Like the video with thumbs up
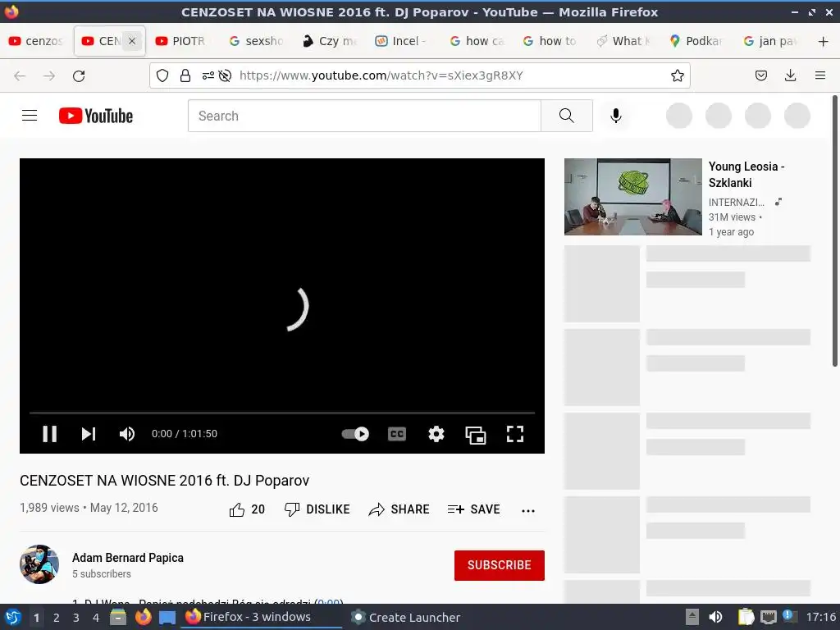This screenshot has width=840, height=630. click(247, 509)
